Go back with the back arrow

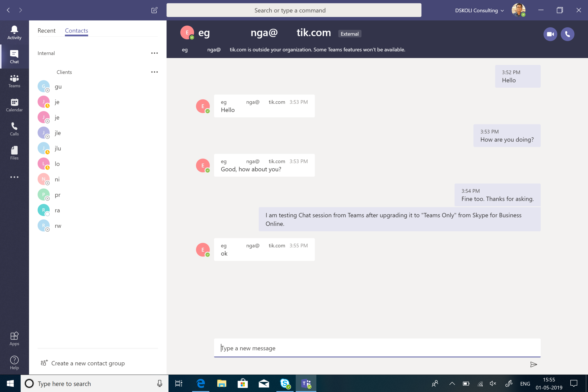pyautogui.click(x=8, y=10)
